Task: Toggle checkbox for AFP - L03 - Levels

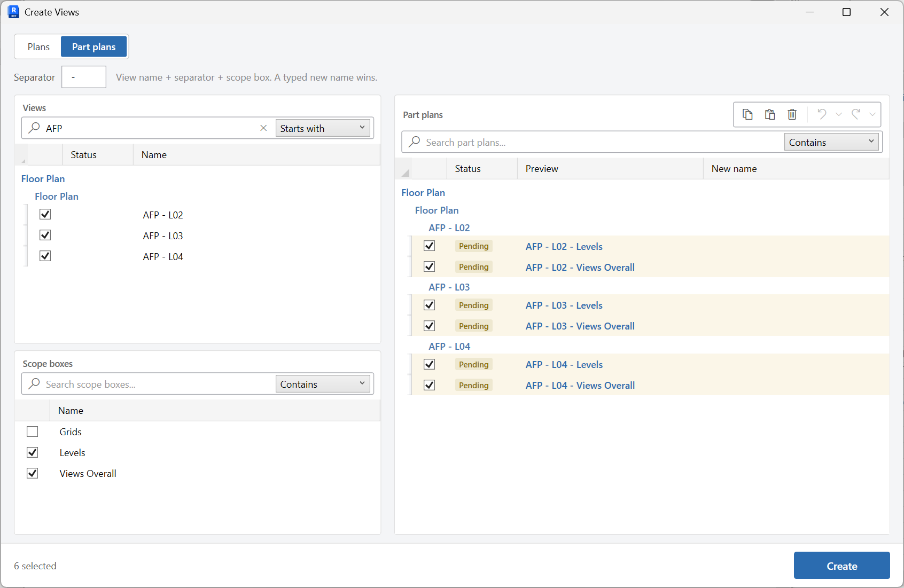Action: tap(430, 305)
